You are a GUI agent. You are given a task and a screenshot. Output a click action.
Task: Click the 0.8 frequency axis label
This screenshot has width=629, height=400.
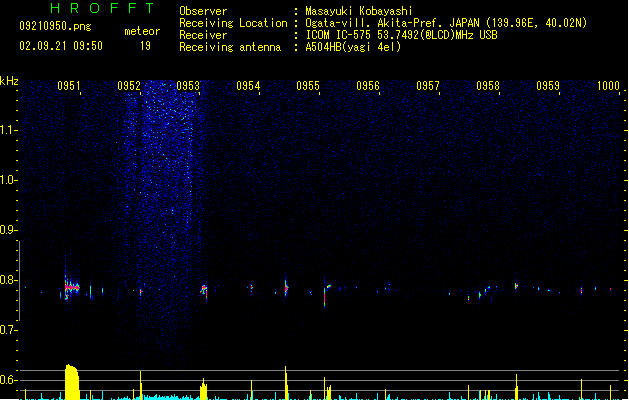coord(8,280)
